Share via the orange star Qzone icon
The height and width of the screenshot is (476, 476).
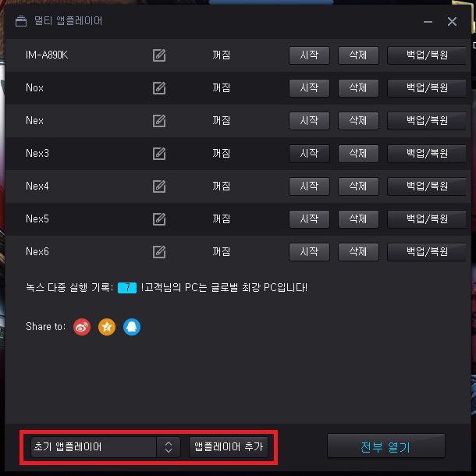point(107,327)
